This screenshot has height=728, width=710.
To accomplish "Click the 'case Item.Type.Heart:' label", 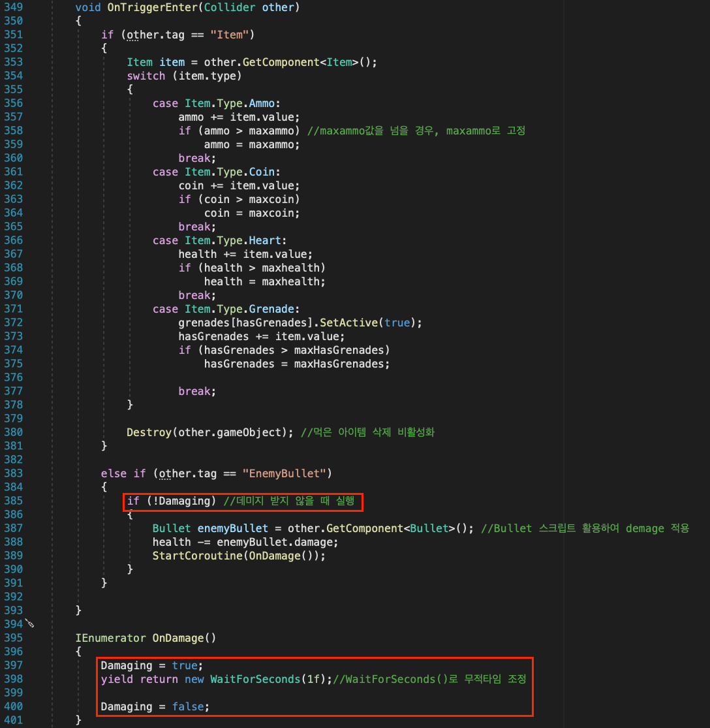I will [x=220, y=240].
